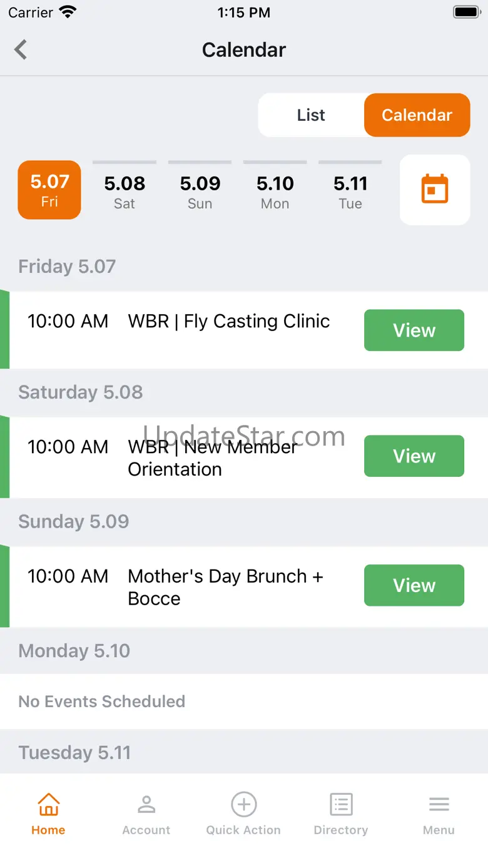Open the hamburger Menu icon
This screenshot has width=488, height=868.
439,804
